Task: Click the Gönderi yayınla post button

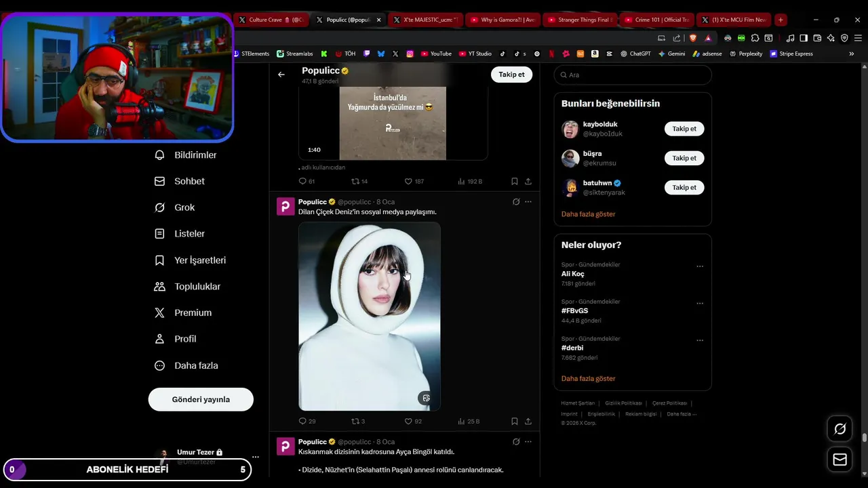Action: (x=201, y=399)
